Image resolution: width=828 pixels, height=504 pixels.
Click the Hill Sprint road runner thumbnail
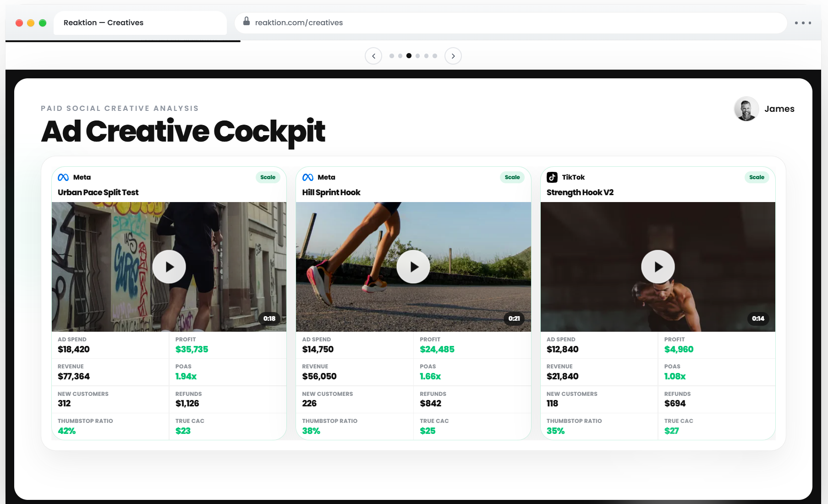click(x=413, y=267)
